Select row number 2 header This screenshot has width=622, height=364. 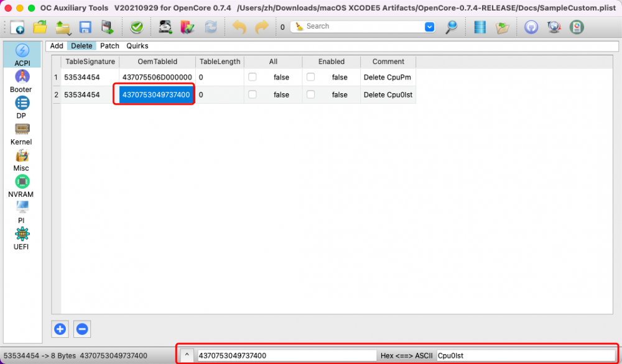57,94
